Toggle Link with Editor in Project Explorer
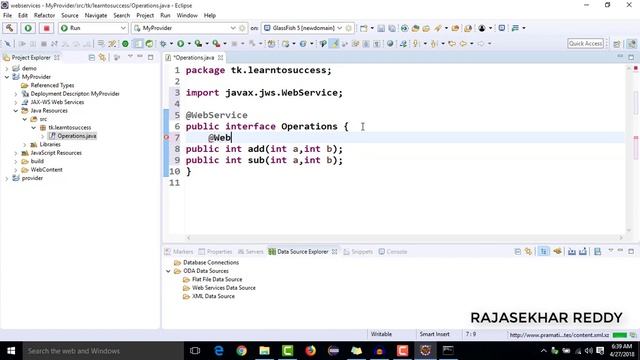Screen dimensions: 640x360 102,58
